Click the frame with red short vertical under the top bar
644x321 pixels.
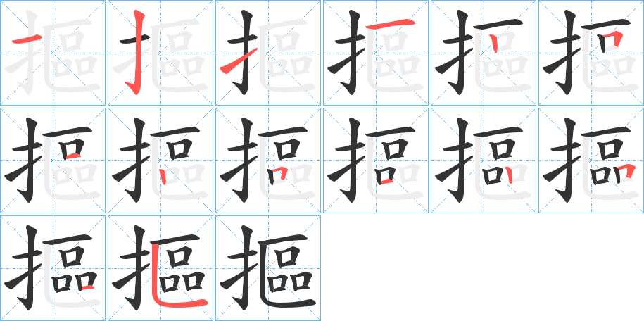(x=484, y=53)
